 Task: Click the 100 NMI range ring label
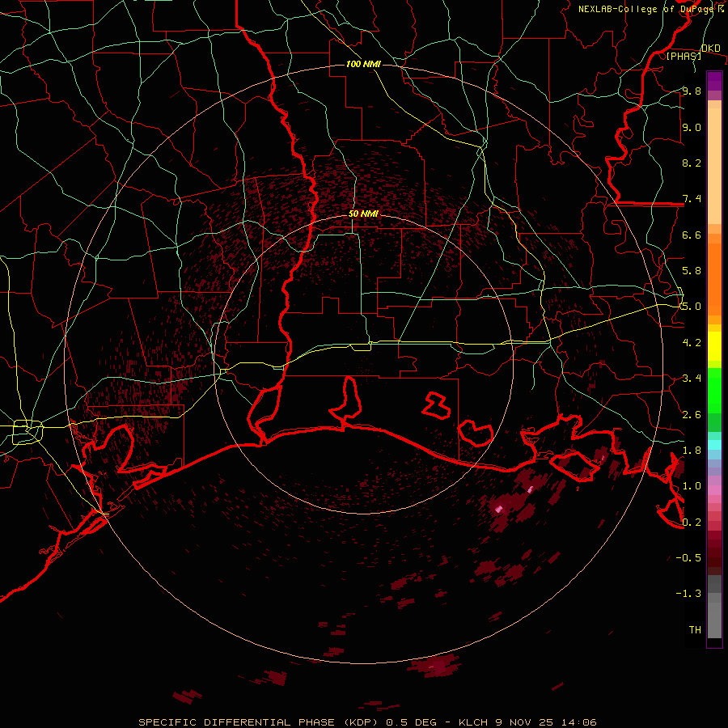(363, 64)
